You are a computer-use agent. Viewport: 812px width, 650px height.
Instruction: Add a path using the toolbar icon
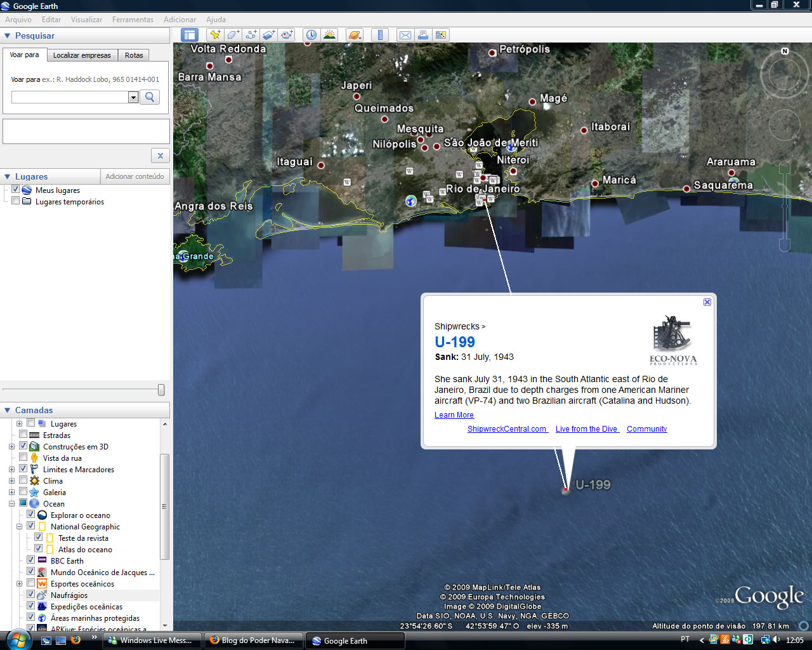251,35
